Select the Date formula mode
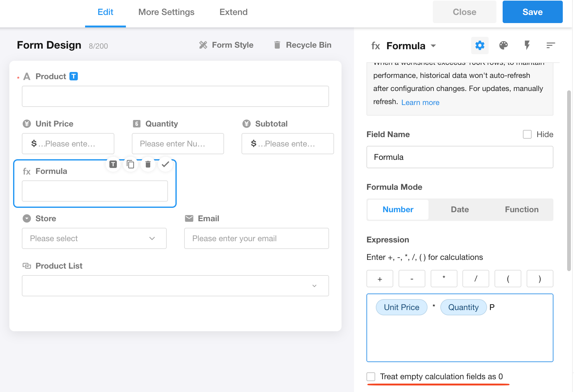 coord(460,209)
